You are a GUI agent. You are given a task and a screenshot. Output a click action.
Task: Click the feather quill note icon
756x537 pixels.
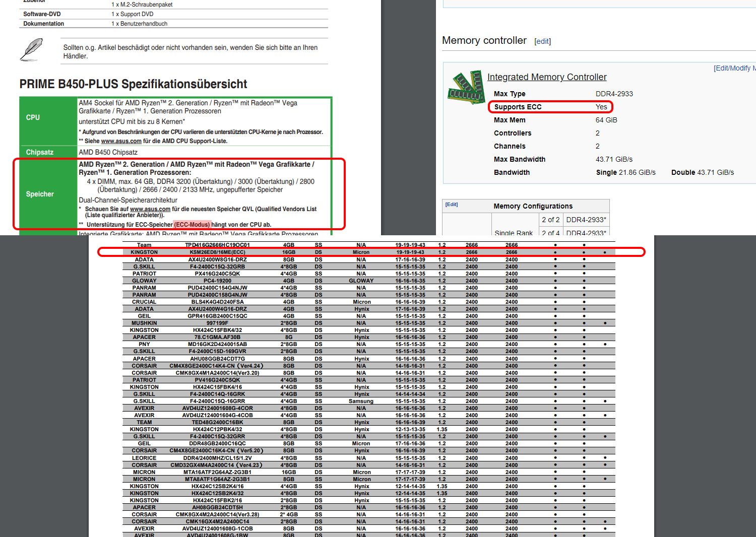tap(31, 50)
